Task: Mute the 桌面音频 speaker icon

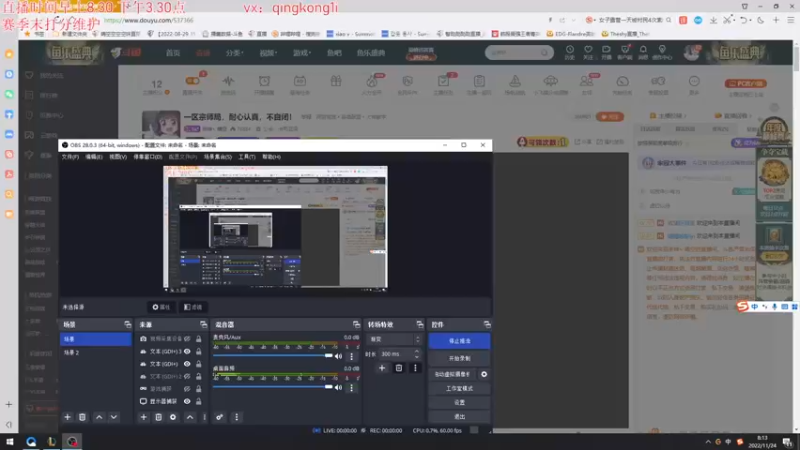Action: click(338, 388)
